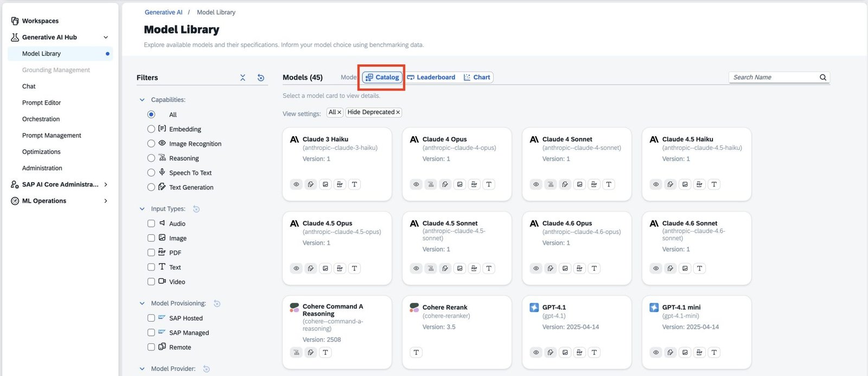Click PDF icon on Claude 4 Sonnet card

(x=594, y=184)
